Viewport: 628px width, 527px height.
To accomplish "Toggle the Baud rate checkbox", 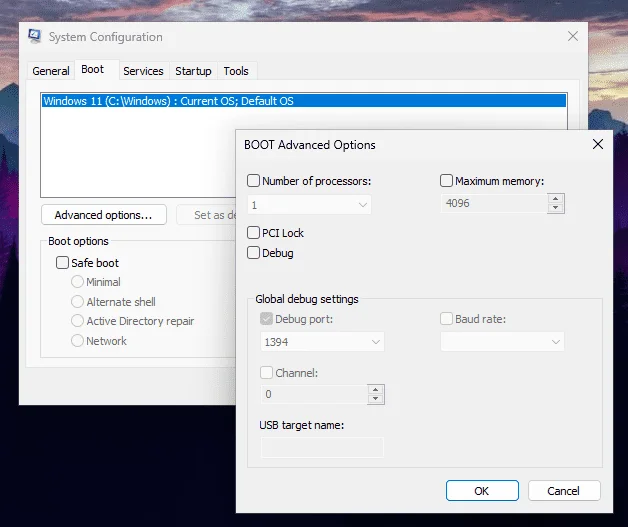I will tap(446, 319).
